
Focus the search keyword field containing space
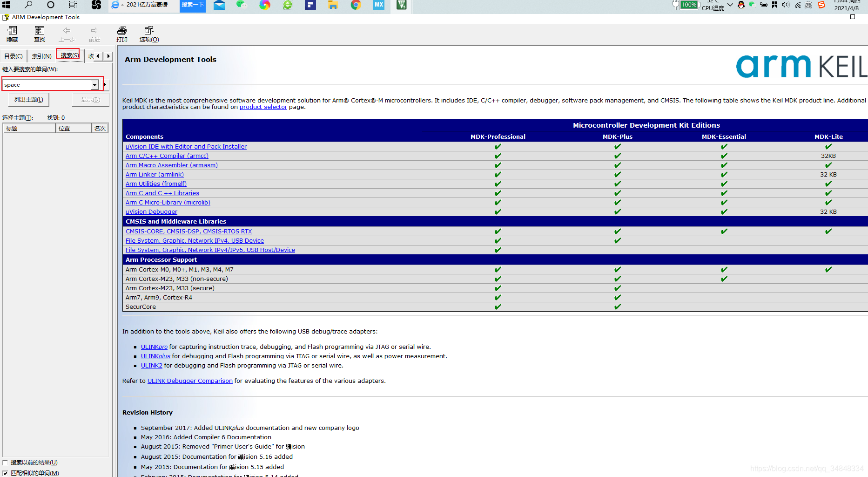(47, 85)
